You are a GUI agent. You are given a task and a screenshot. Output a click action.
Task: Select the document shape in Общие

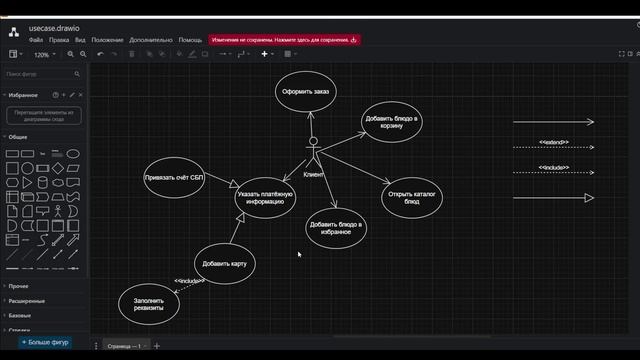tap(73, 182)
